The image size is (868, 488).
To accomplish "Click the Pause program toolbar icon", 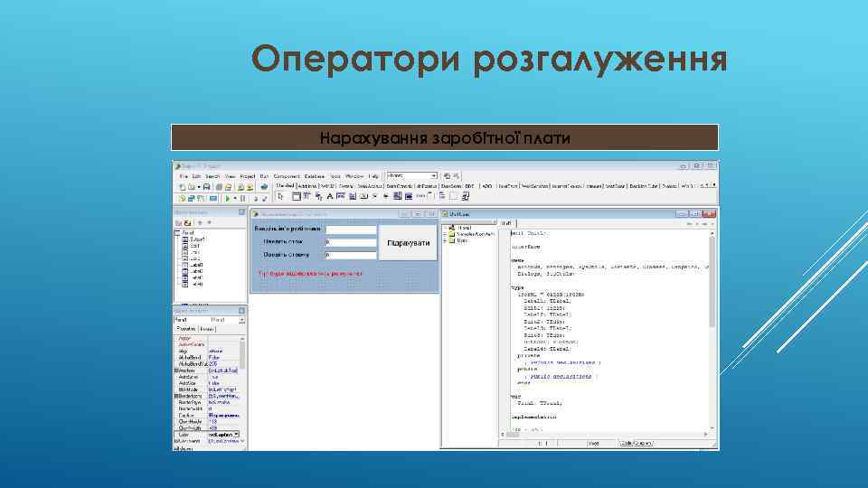I will (242, 198).
